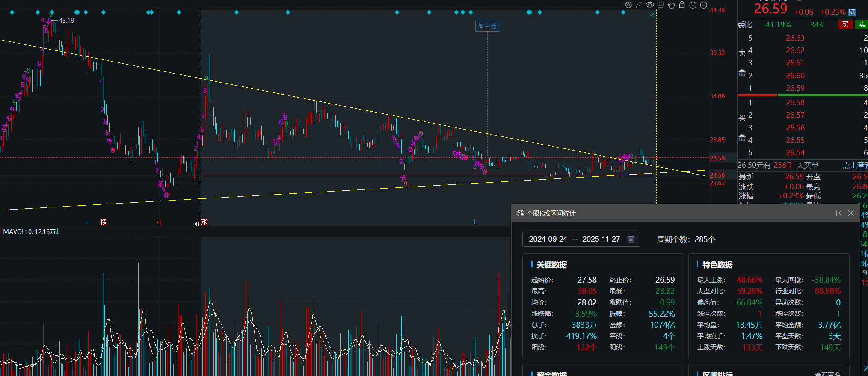Click buy level 2 price 26.57

(795, 115)
